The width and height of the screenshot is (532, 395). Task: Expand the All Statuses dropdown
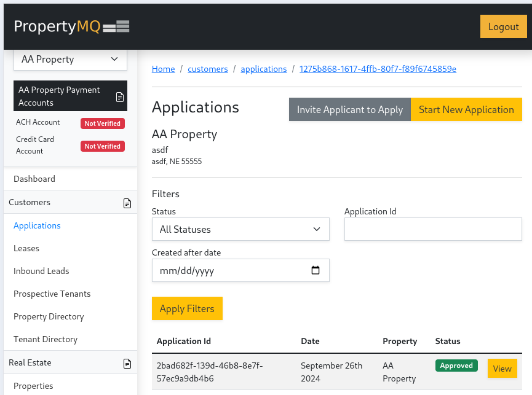pyautogui.click(x=240, y=229)
